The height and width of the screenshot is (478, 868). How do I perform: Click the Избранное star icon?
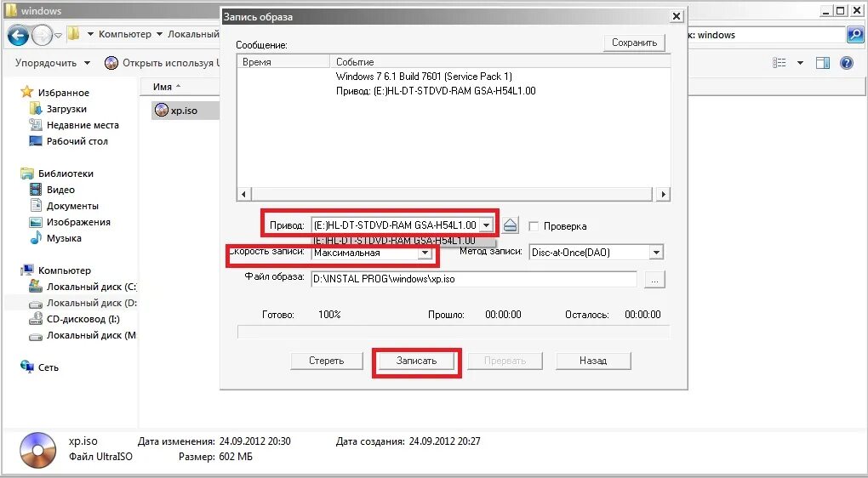coord(26,92)
